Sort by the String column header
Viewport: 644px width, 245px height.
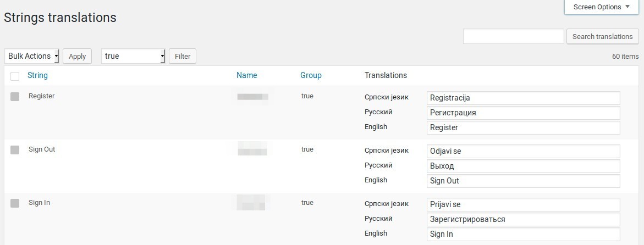37,75
